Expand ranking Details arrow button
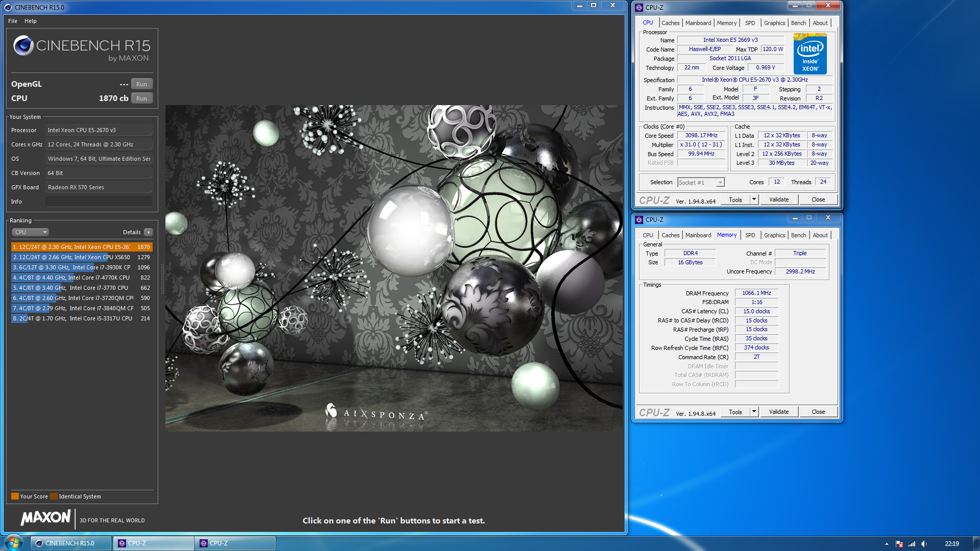The width and height of the screenshot is (980, 551). click(x=149, y=232)
